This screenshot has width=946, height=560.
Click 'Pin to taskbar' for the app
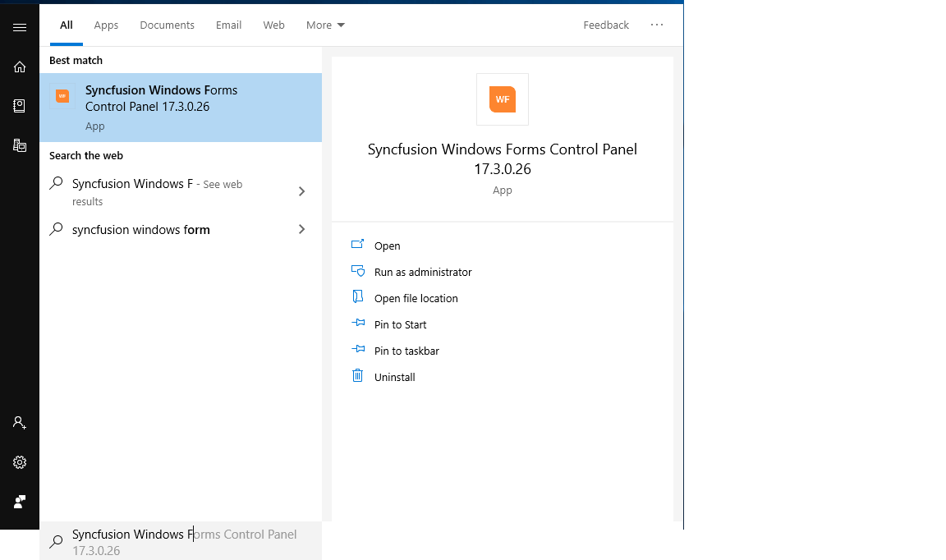click(x=406, y=351)
